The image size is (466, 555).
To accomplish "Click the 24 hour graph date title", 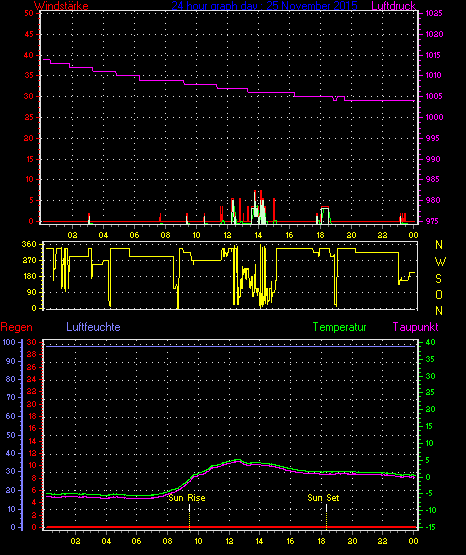I will pyautogui.click(x=264, y=6).
